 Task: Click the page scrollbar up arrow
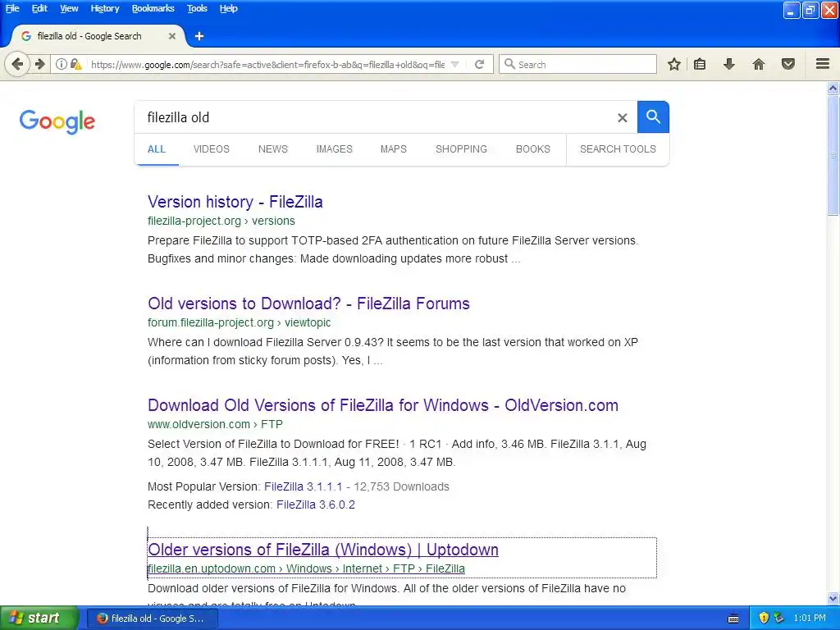[x=833, y=88]
